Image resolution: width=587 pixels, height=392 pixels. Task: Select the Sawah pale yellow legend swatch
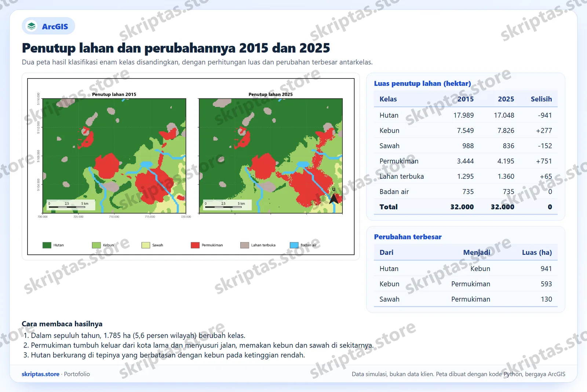[x=146, y=245]
